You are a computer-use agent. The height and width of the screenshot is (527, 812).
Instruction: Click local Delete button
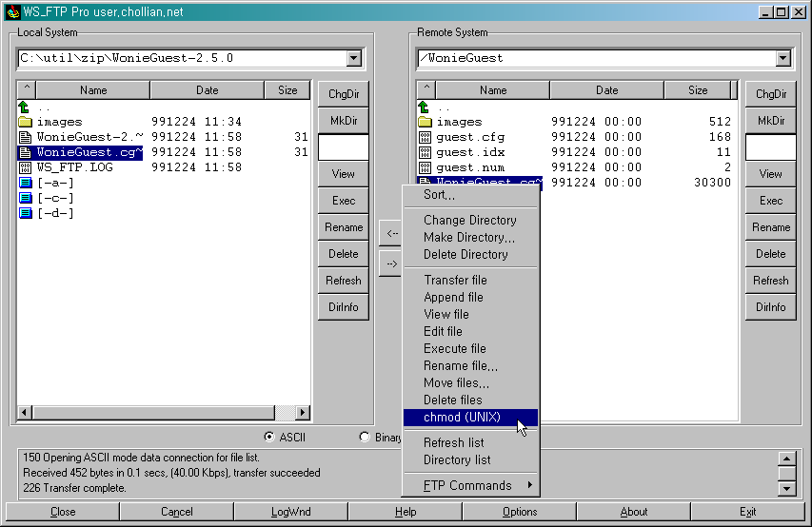click(344, 254)
